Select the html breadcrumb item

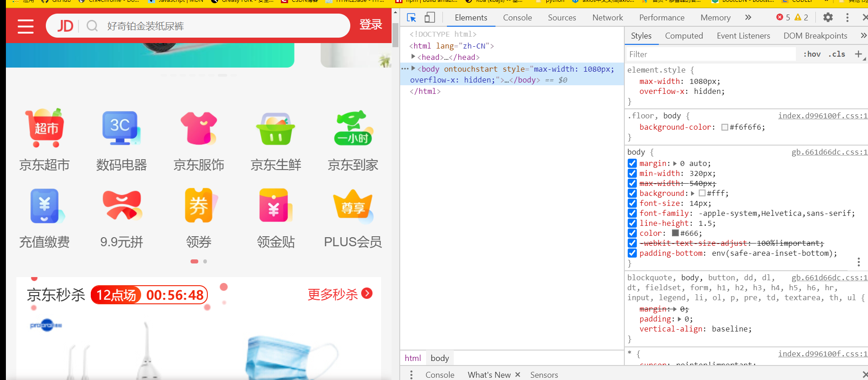click(413, 358)
